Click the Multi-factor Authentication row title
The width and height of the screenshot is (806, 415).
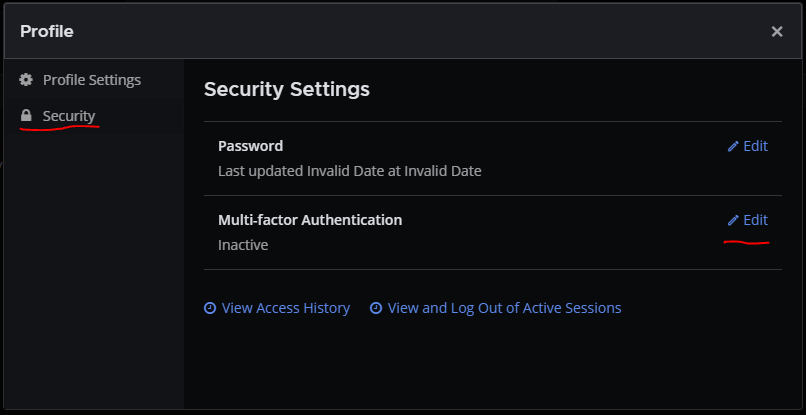[310, 220]
